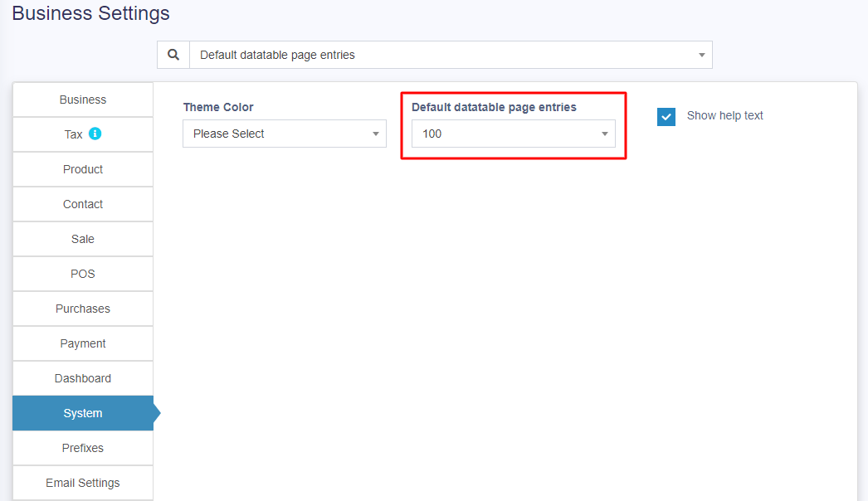Go to the Product tab

(x=83, y=169)
